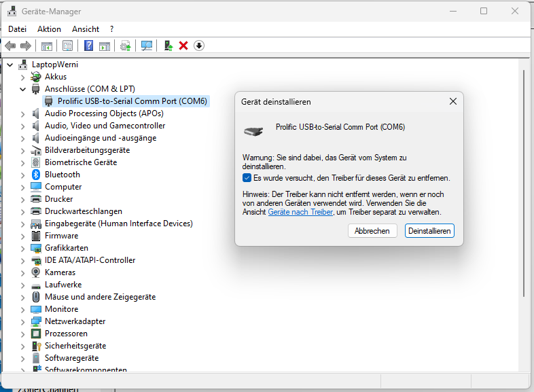Click the update driver toolbar icon

(125, 46)
